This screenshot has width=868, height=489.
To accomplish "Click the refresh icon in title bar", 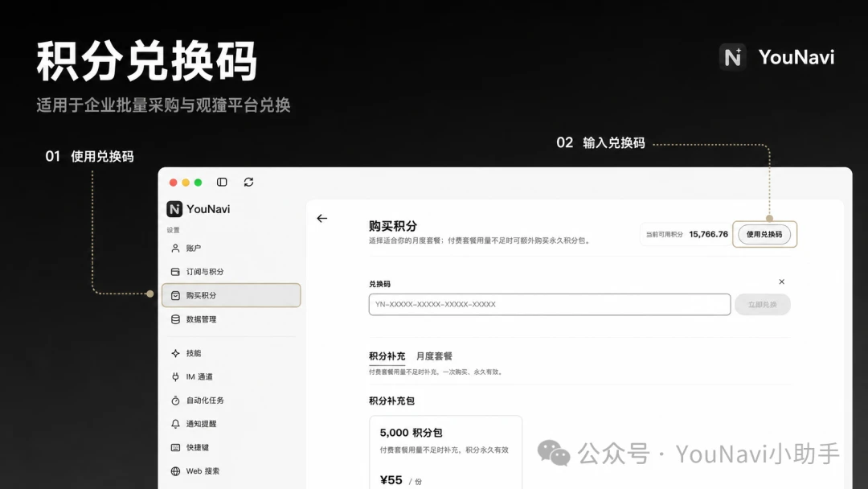I will click(248, 183).
